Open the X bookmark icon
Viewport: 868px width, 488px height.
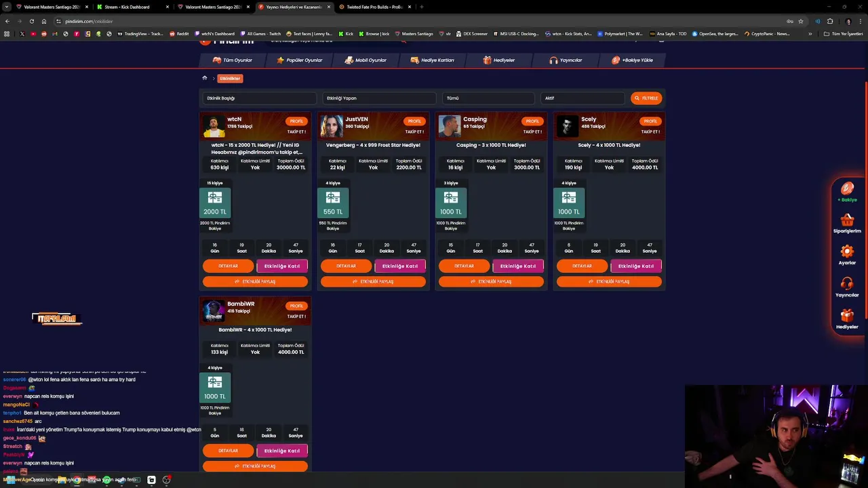[x=22, y=34]
